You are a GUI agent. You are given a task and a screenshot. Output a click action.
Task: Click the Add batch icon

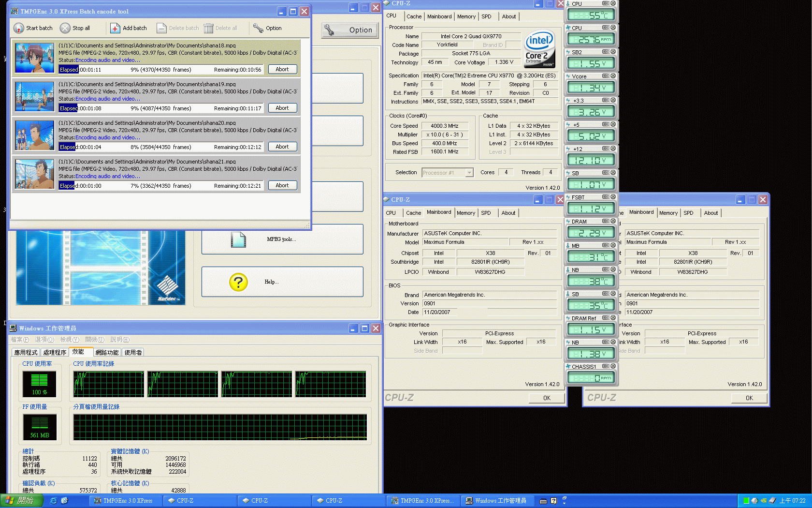[115, 28]
